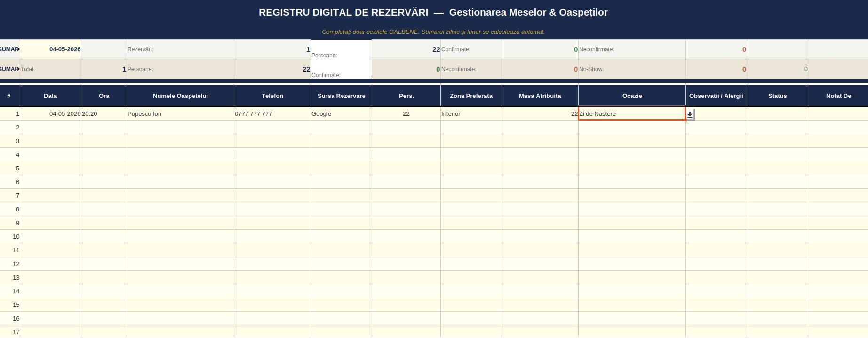Select row number 9

point(10,223)
